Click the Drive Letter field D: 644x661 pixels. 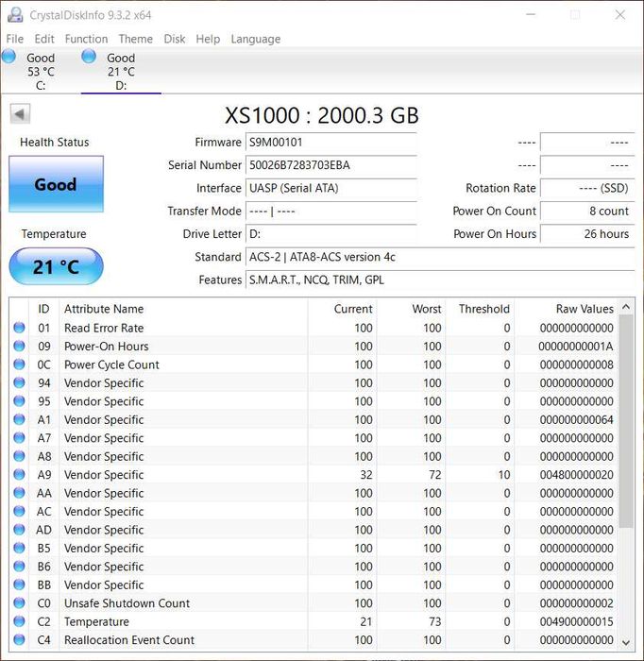330,234
